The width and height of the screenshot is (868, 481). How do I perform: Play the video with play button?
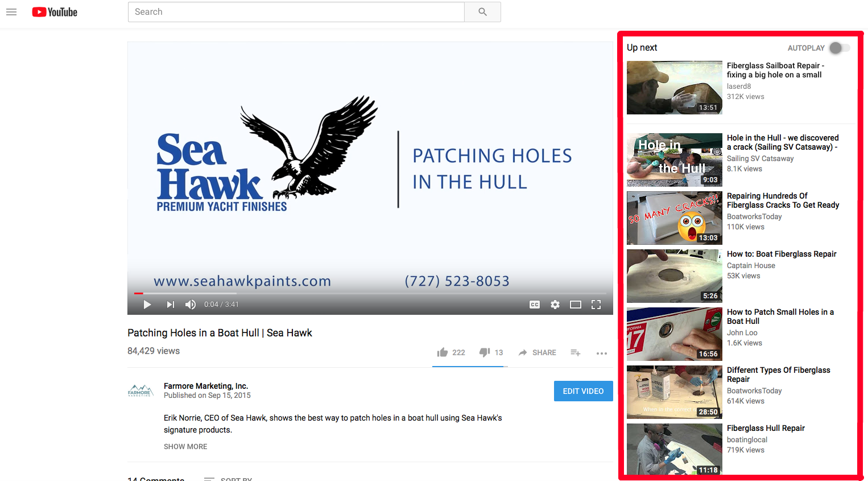coord(147,305)
